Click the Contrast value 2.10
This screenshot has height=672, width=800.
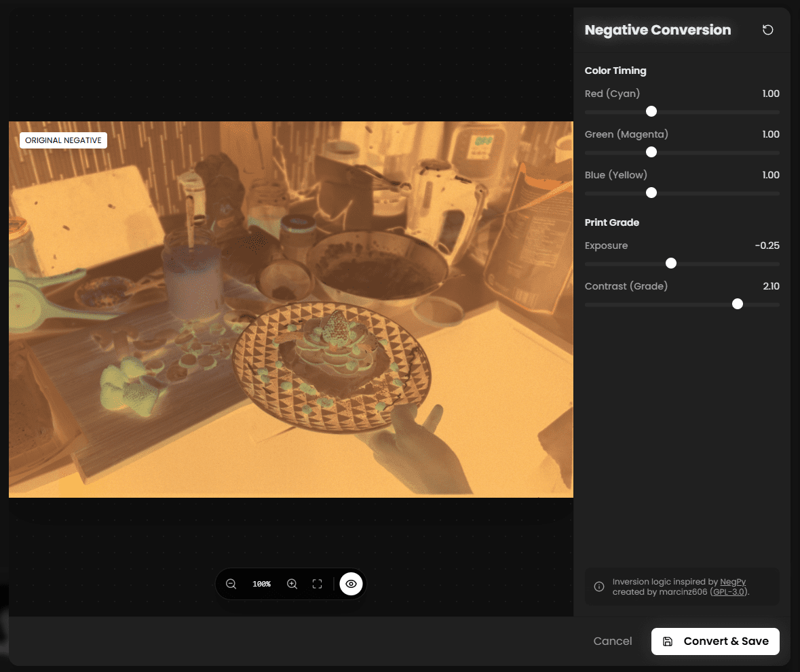(x=771, y=286)
